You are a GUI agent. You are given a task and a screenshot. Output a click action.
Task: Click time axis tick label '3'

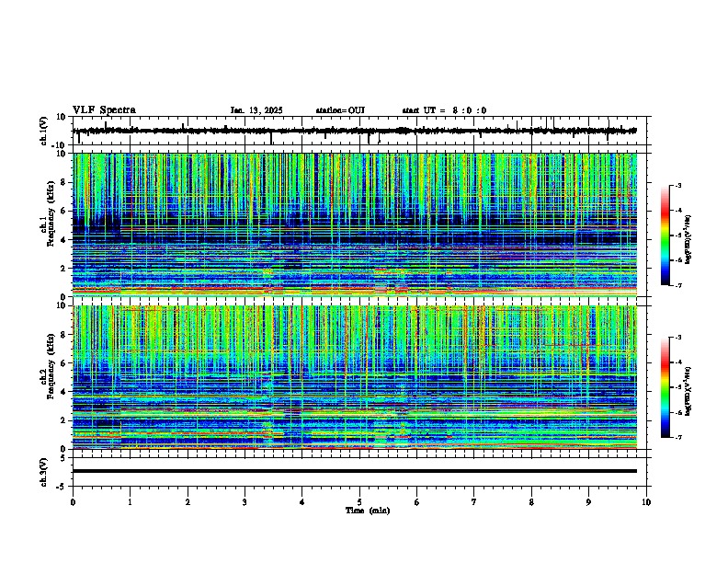[x=245, y=502]
